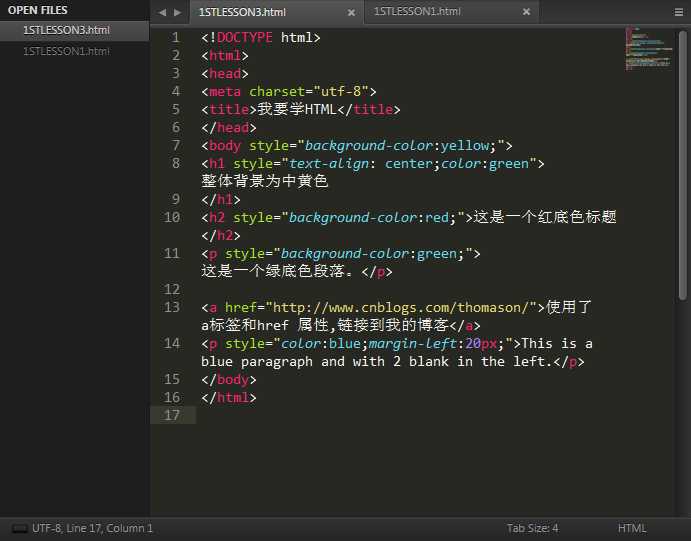Click the UTF-8, Line 17, Column 1 status
Viewport: 691px width, 541px height.
[92, 528]
